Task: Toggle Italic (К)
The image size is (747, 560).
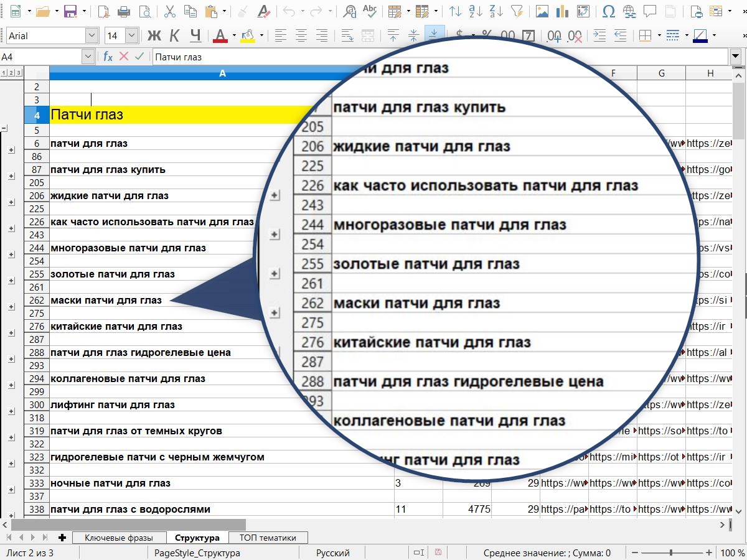Action: click(175, 35)
